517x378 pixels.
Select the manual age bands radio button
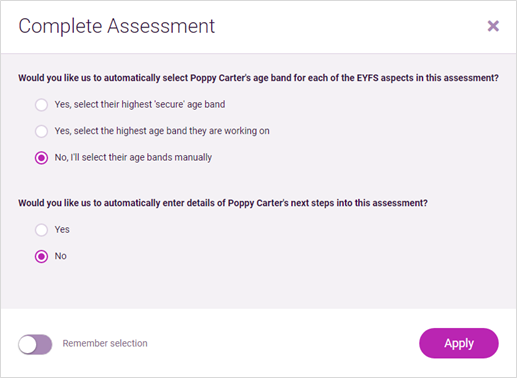tap(41, 158)
